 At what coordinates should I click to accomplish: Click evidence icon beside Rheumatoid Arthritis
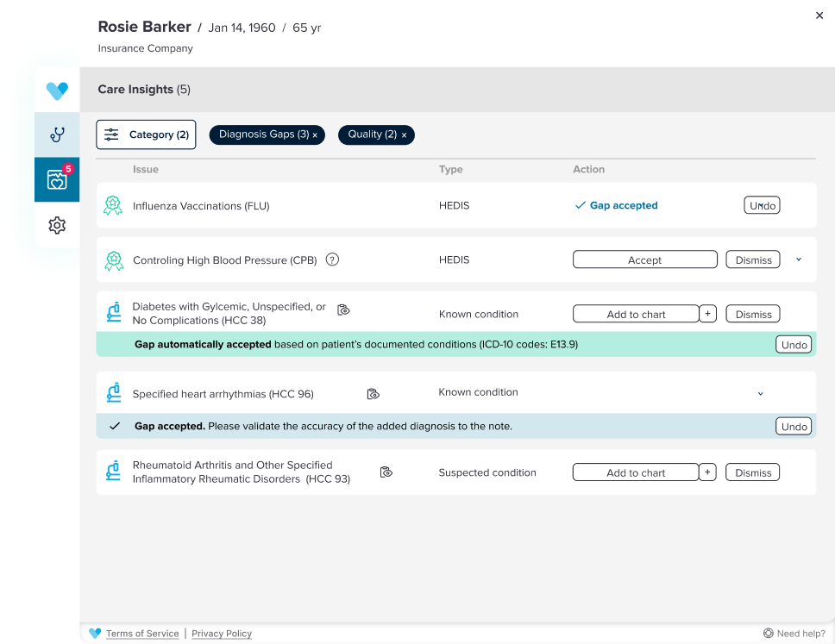(386, 472)
